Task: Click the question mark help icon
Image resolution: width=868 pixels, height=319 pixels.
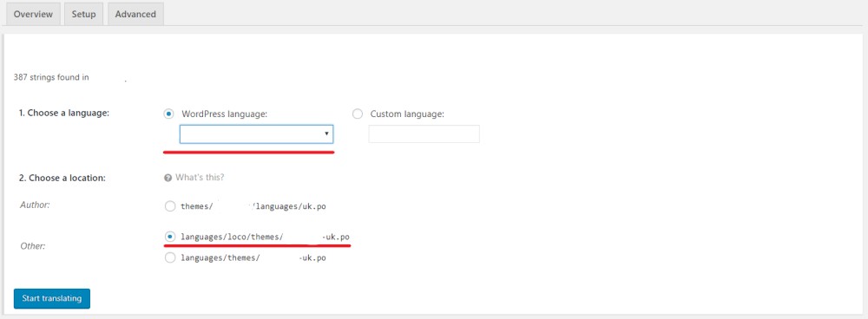Action: tap(168, 178)
